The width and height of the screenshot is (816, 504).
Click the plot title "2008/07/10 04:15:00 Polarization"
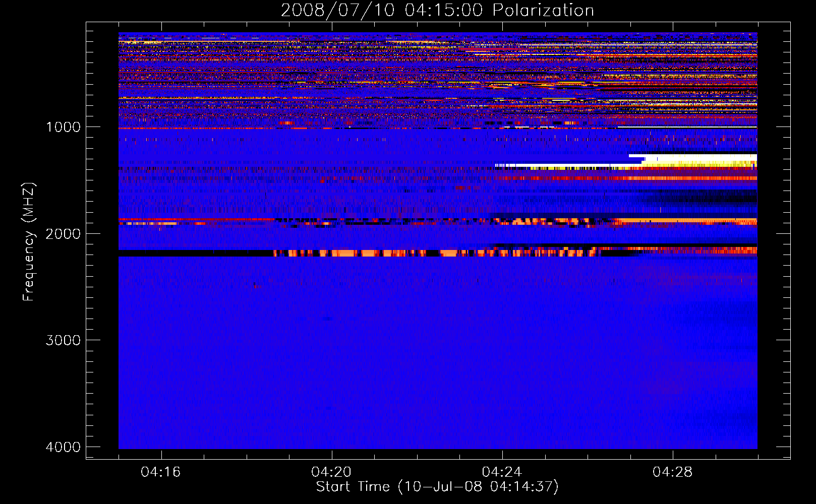click(437, 10)
